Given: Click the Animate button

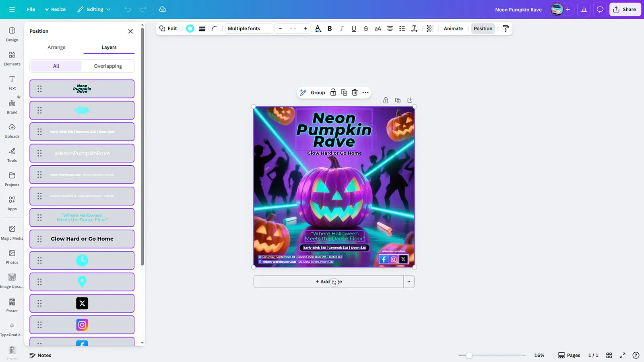Looking at the screenshot, I should coord(453,29).
